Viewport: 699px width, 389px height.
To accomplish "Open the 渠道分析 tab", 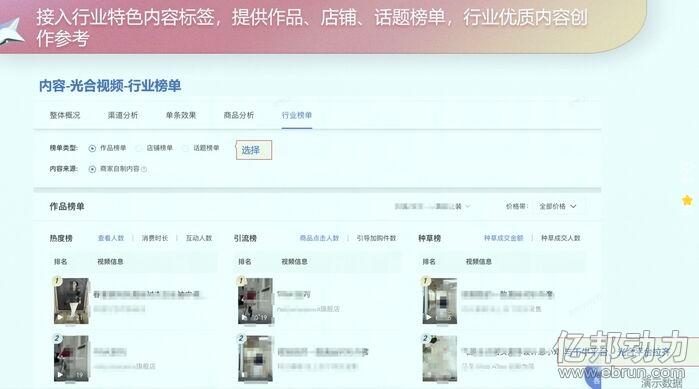I will tap(123, 115).
